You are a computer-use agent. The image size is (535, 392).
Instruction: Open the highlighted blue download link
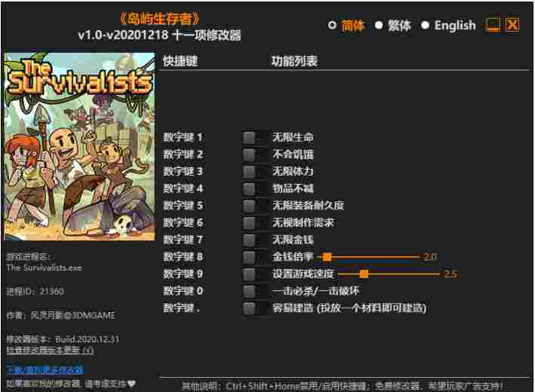tap(45, 370)
